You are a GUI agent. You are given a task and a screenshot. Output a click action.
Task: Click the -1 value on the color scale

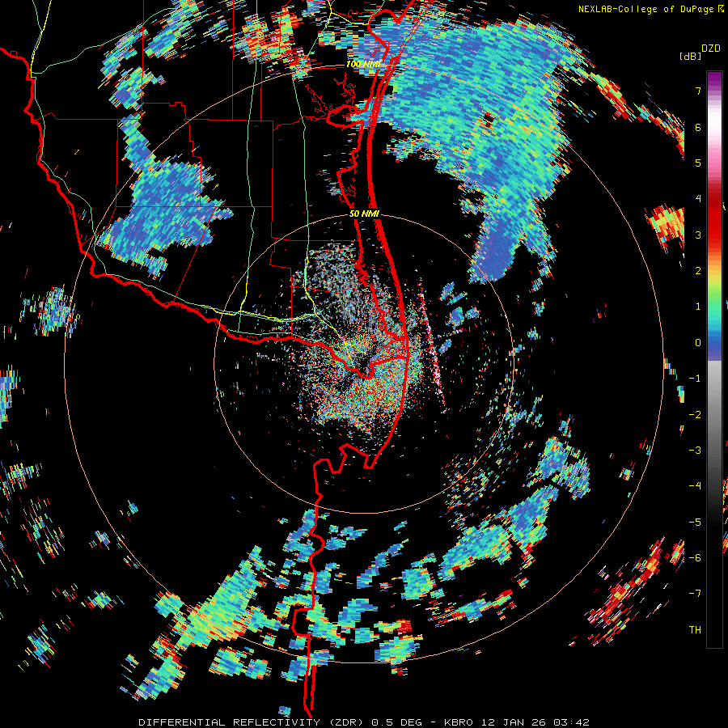click(695, 379)
